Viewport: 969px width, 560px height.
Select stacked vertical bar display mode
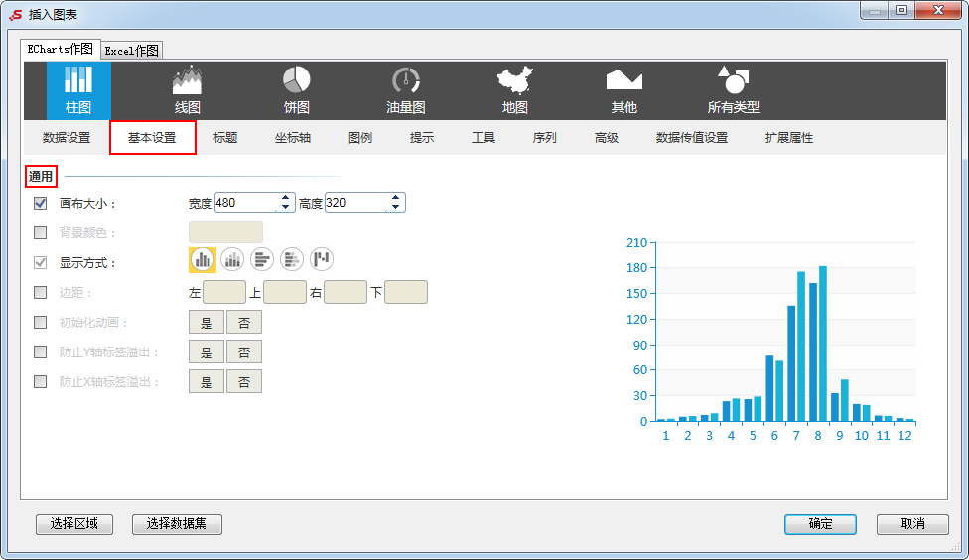232,259
